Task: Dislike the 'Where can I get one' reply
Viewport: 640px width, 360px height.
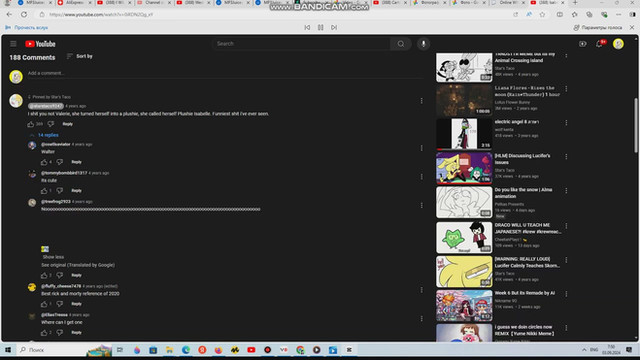Action: 60,332
